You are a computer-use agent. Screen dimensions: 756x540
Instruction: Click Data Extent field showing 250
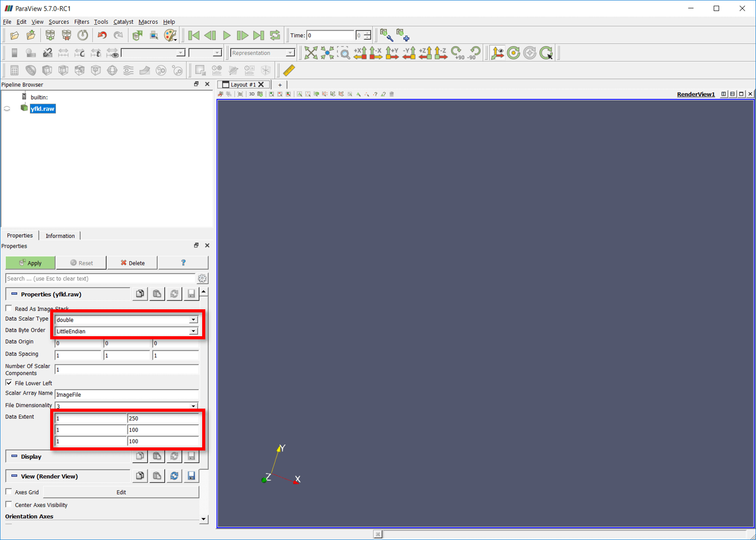click(x=163, y=418)
